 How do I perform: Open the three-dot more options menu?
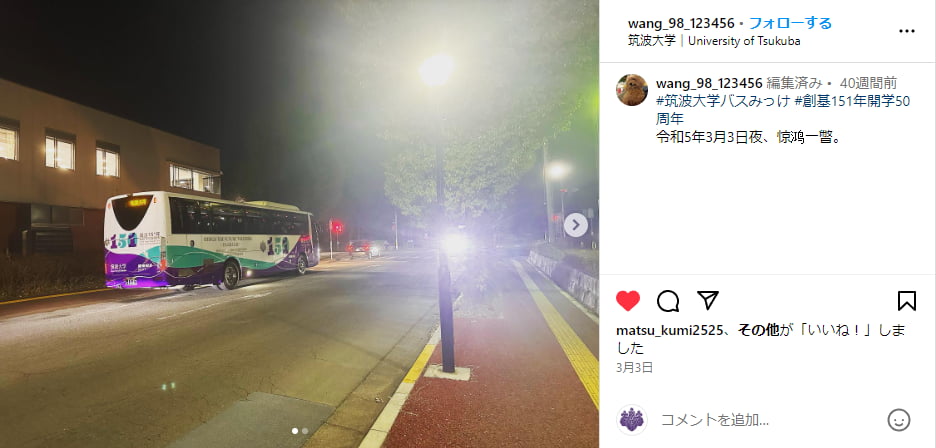(906, 31)
